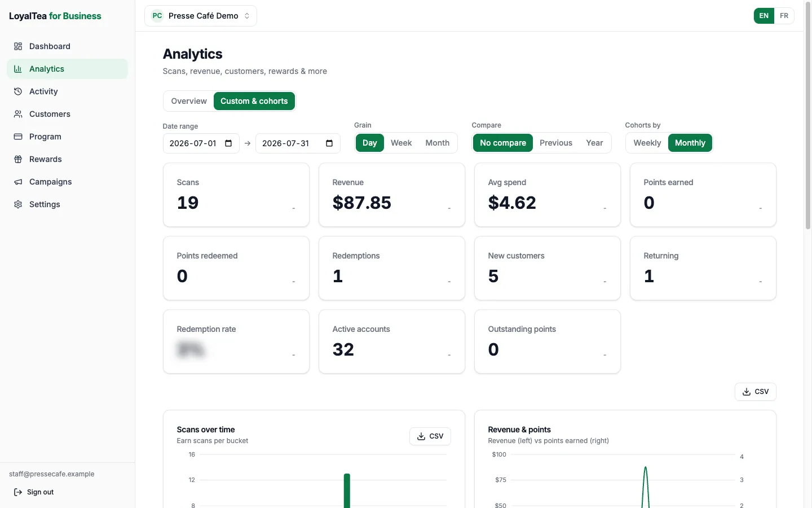
Task: Click the Campaigns megaphone icon
Action: (x=18, y=182)
